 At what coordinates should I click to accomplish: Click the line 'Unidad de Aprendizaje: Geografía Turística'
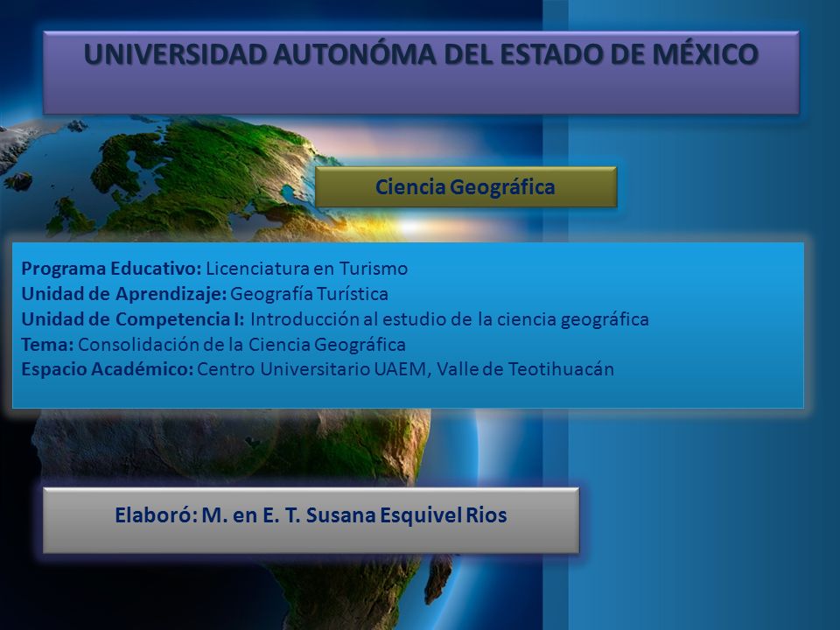(x=205, y=294)
